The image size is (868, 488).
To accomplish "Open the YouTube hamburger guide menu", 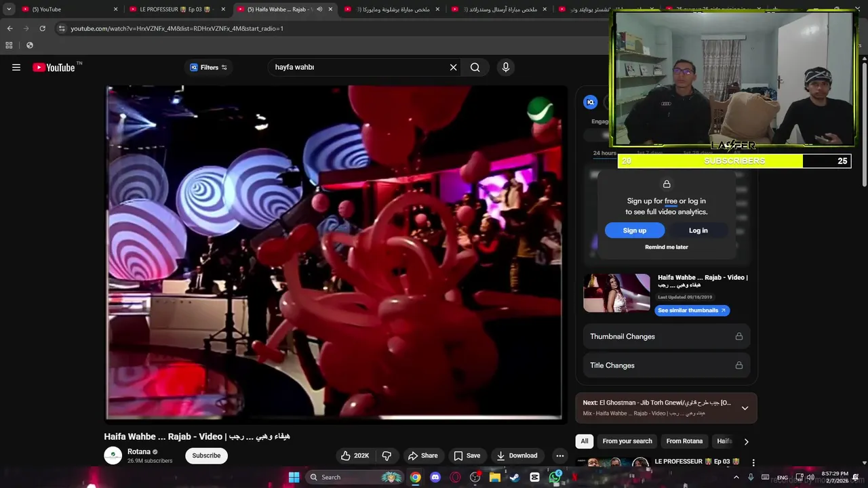I will point(16,67).
